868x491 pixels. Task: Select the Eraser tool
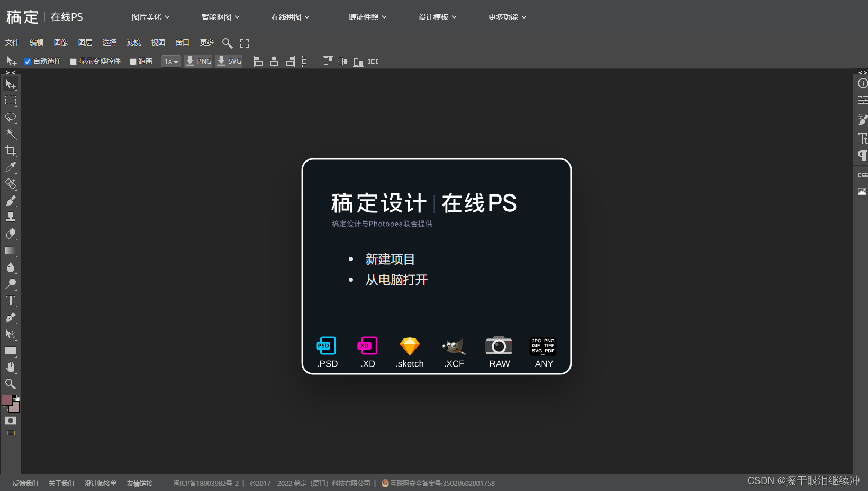coord(11,234)
